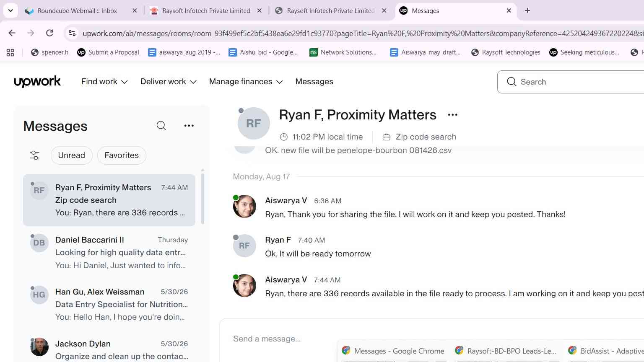Open search in Messages panel

tap(161, 126)
